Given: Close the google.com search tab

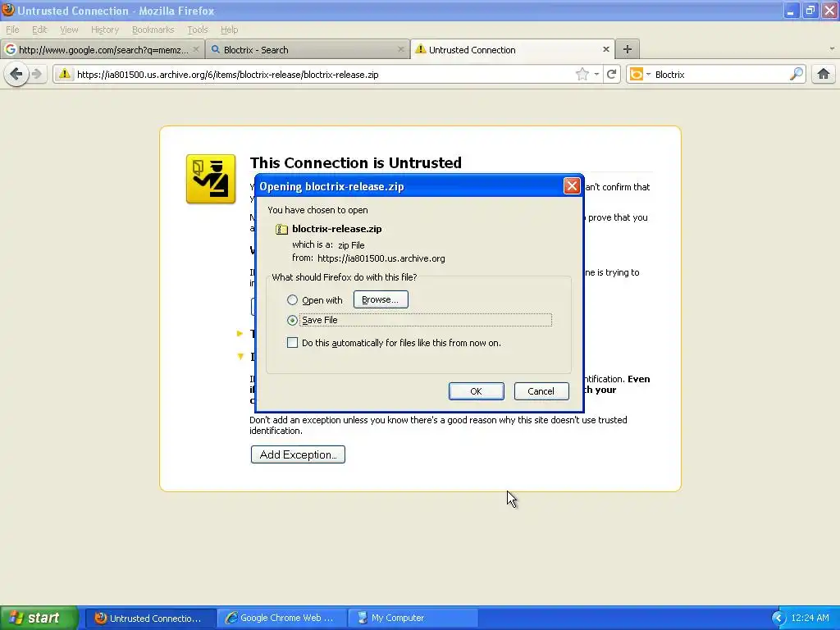Looking at the screenshot, I should [x=195, y=49].
